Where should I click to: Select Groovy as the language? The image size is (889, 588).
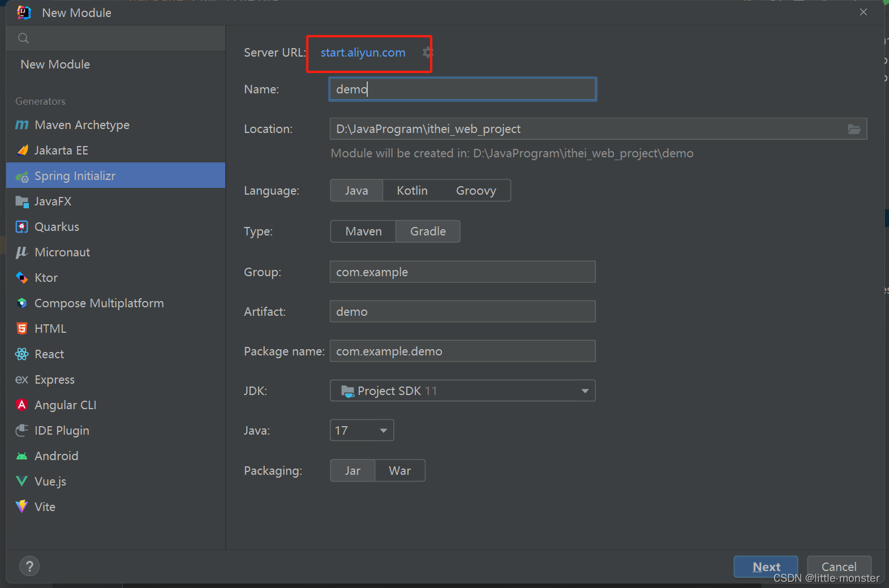(476, 191)
